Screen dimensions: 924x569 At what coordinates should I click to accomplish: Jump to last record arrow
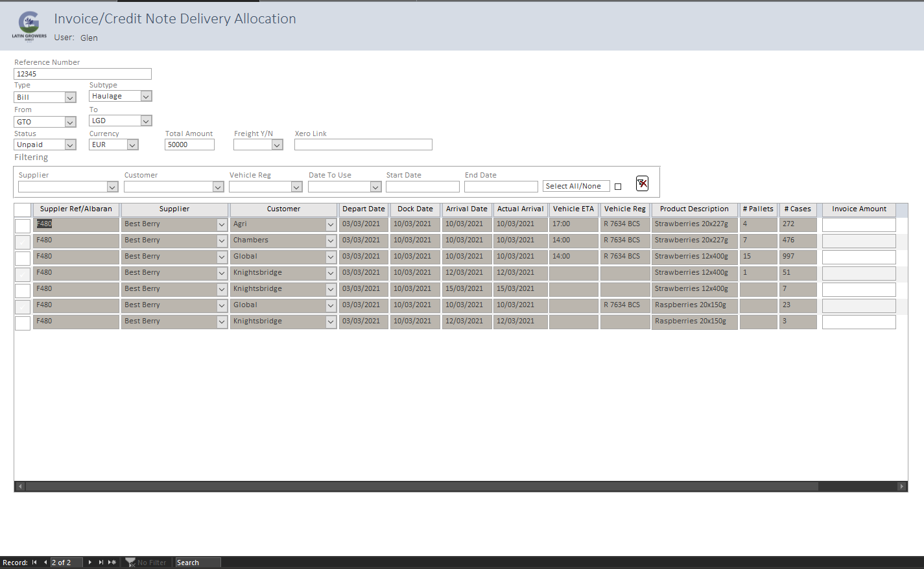pyautogui.click(x=101, y=563)
